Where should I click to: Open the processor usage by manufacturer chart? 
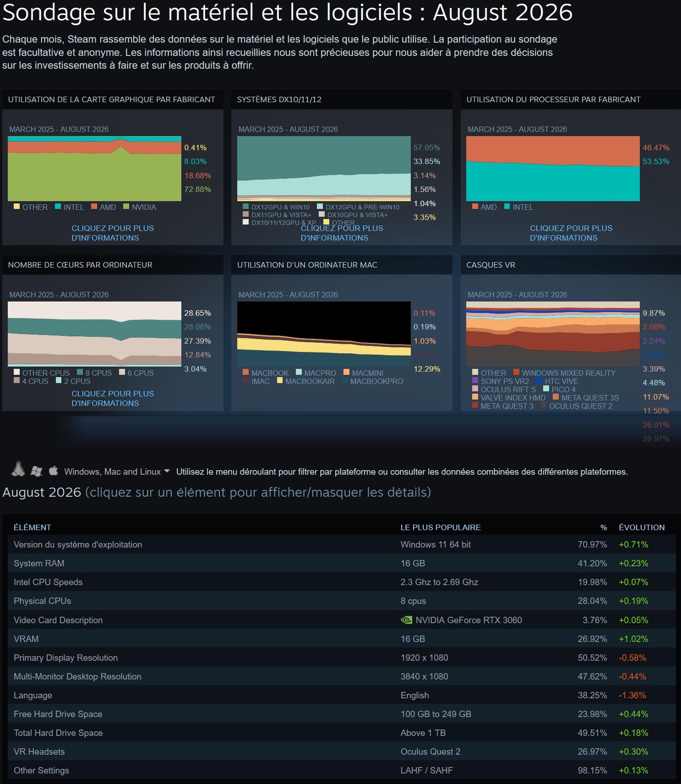pyautogui.click(x=553, y=169)
